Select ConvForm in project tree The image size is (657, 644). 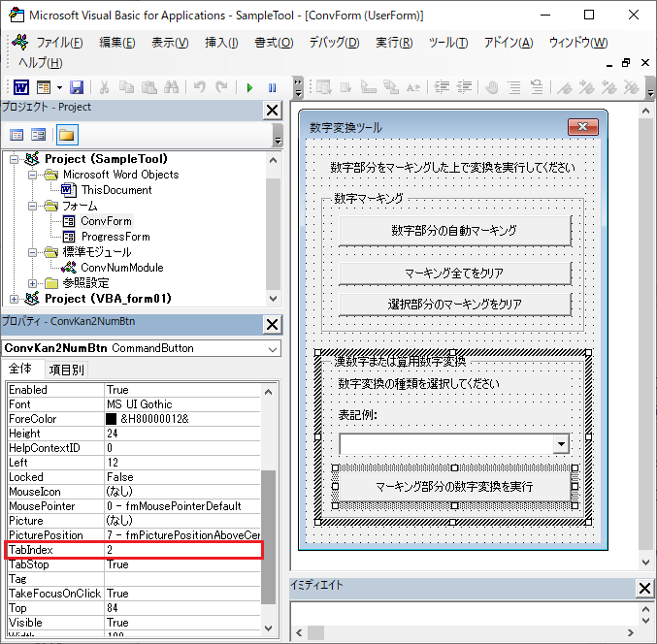pyautogui.click(x=106, y=221)
